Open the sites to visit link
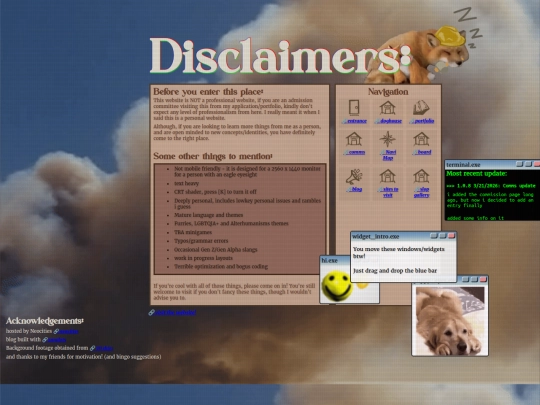 pyautogui.click(x=389, y=192)
